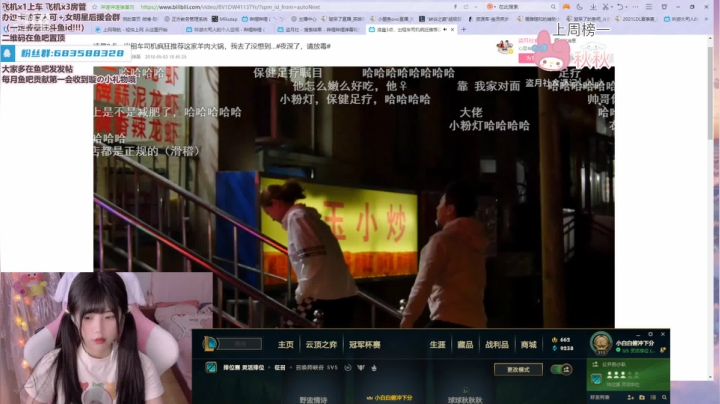Click the mute icon on active browser tab
Image resolution: width=720 pixels, height=404 pixels.
(x=444, y=29)
